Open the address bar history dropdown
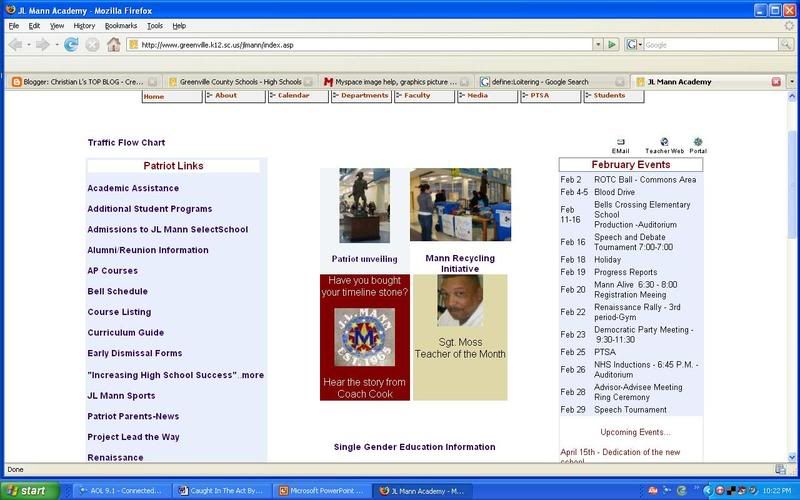The image size is (800, 500). tap(598, 45)
